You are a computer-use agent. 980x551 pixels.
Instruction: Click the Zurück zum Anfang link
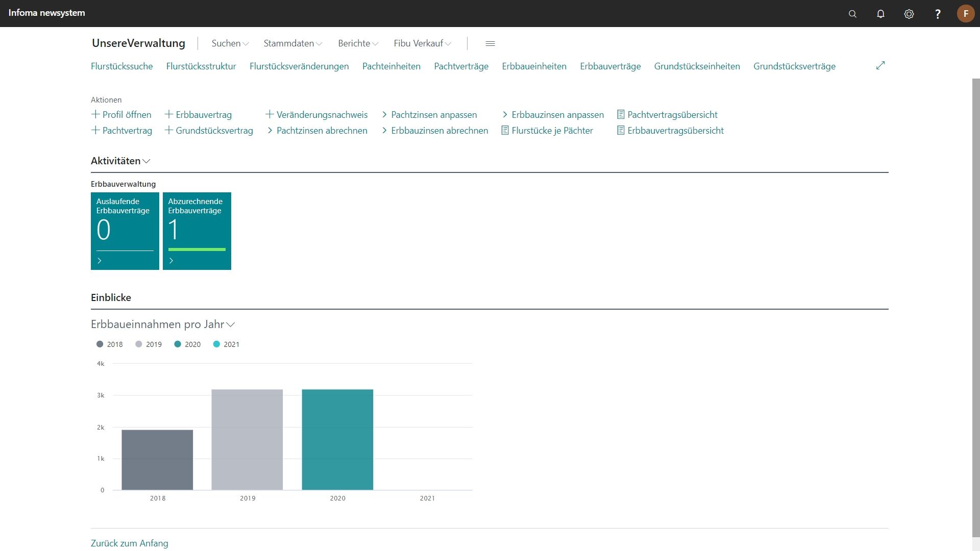click(129, 543)
